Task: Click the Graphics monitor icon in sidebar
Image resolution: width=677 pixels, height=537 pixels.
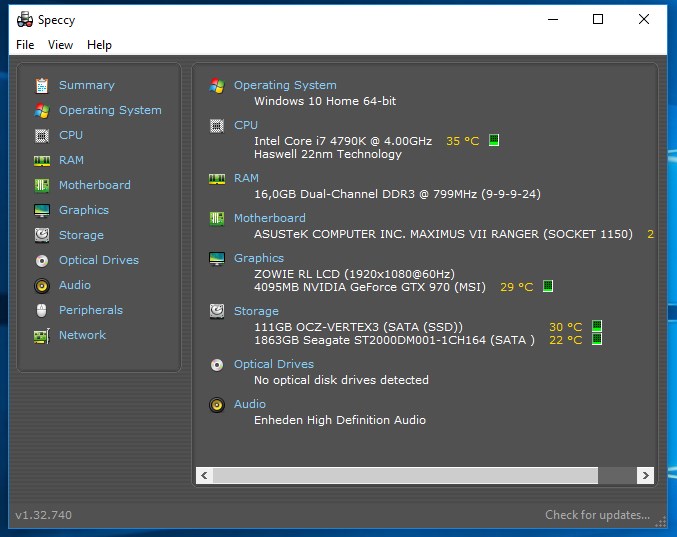Action: point(41,210)
